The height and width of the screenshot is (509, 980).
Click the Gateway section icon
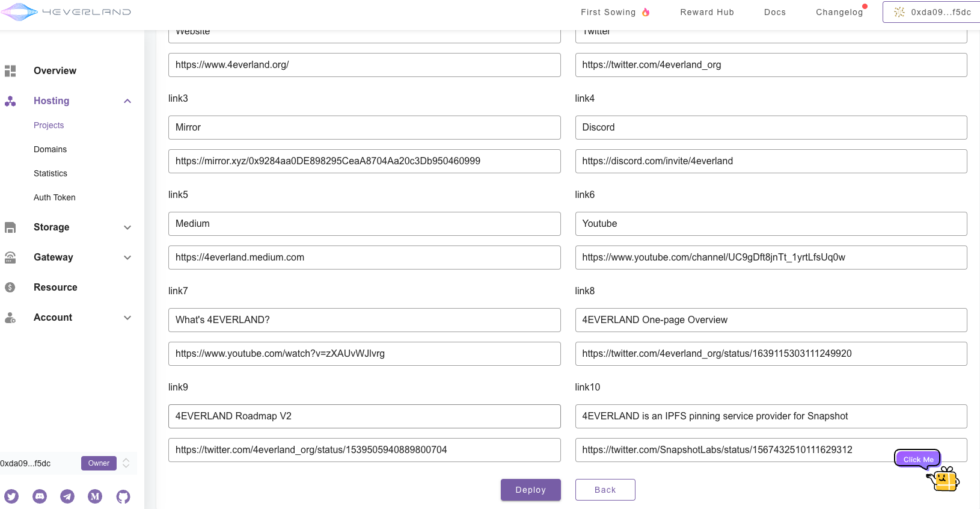coord(10,258)
